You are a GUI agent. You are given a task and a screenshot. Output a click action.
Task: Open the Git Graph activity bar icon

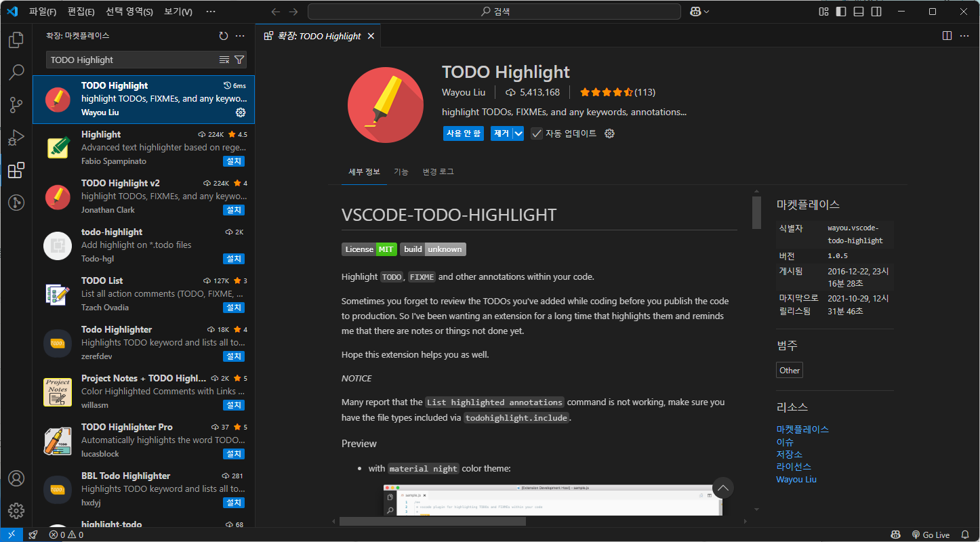click(x=16, y=202)
